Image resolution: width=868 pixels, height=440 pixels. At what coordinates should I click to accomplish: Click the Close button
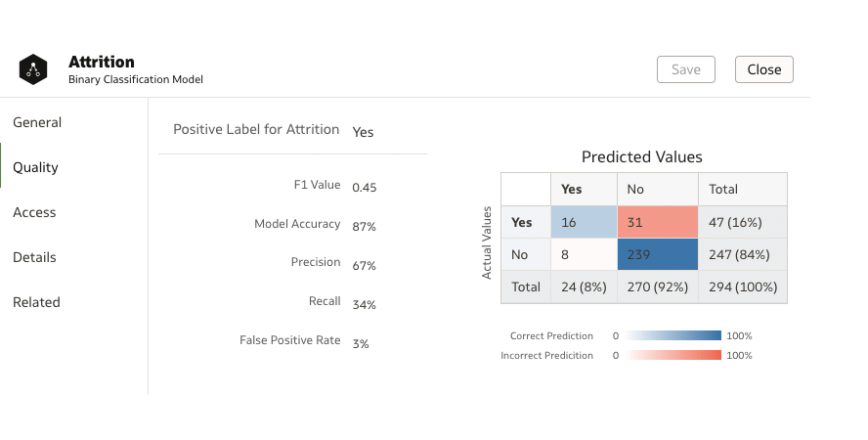(763, 69)
